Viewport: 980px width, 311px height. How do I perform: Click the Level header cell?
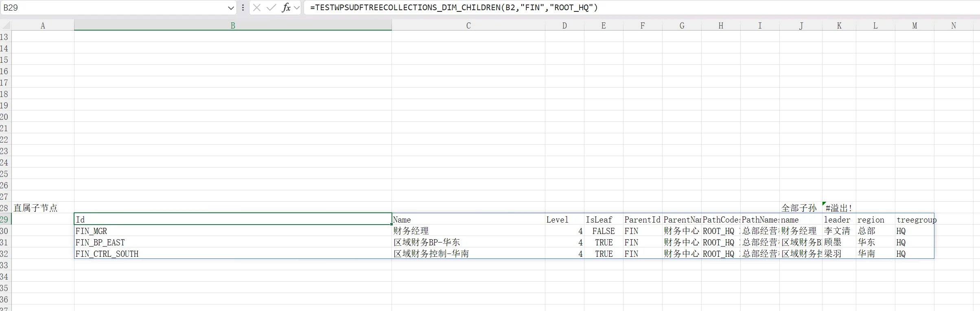pyautogui.click(x=564, y=219)
